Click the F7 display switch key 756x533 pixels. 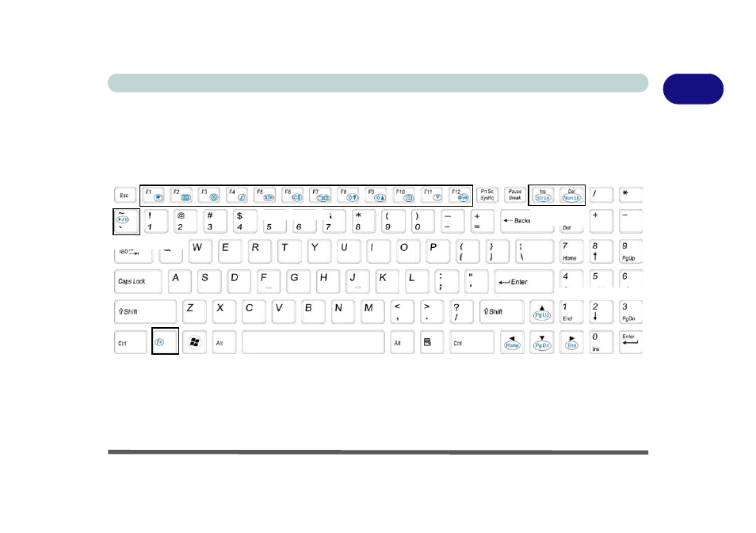[x=321, y=195]
